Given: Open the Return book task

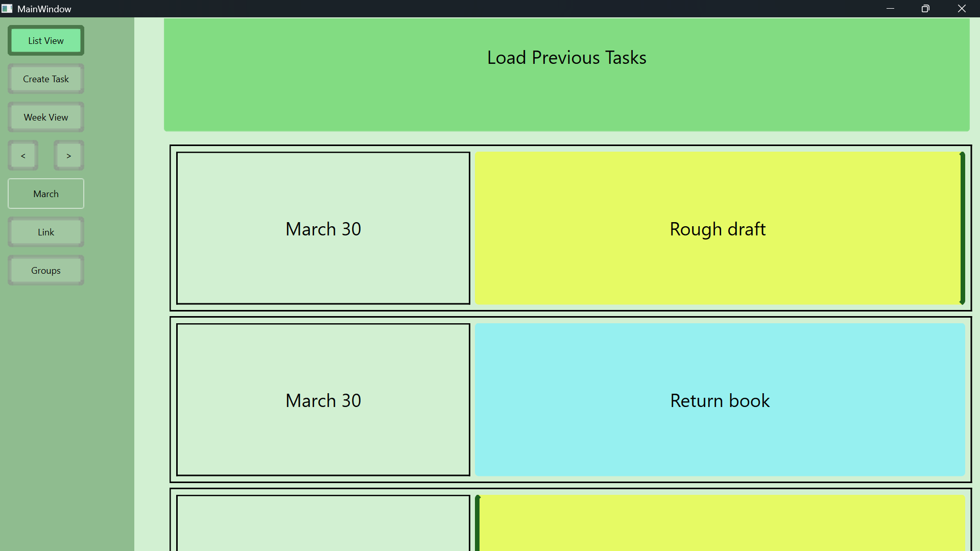Looking at the screenshot, I should pyautogui.click(x=720, y=400).
